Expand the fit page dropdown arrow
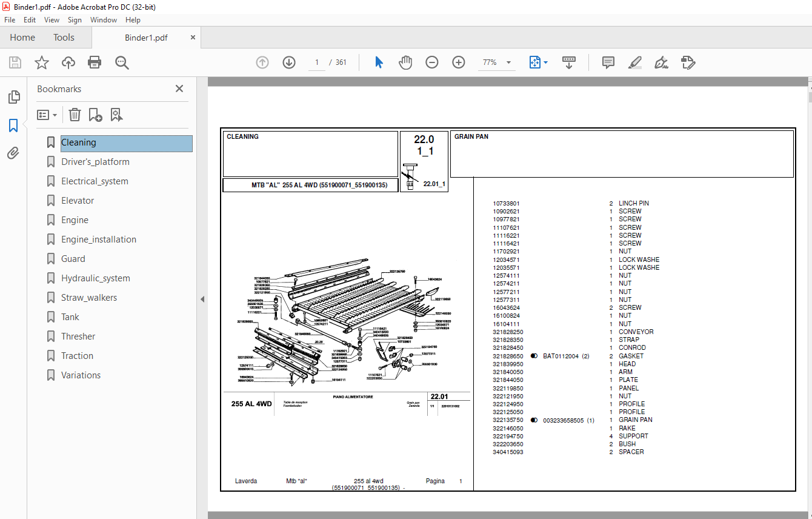This screenshot has height=519, width=812. [545, 62]
